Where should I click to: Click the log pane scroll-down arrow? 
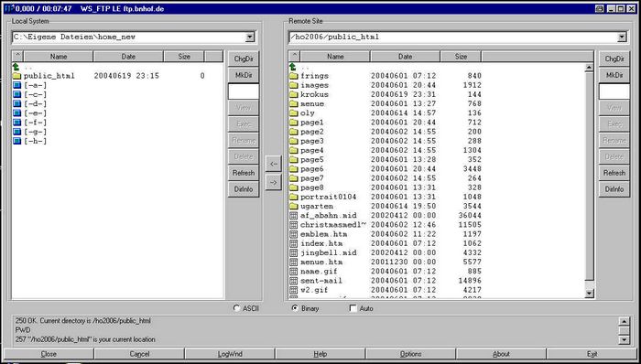pos(624,339)
